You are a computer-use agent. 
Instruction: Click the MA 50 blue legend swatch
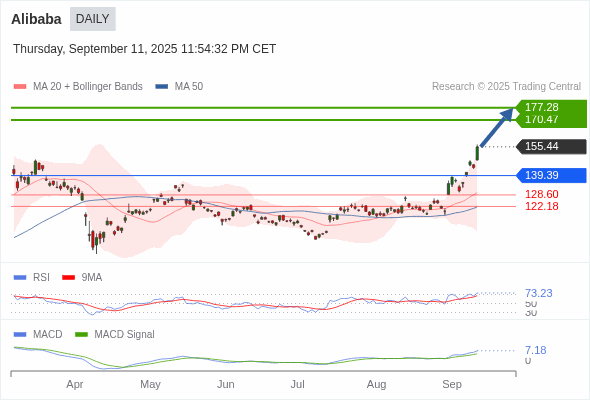tap(162, 87)
